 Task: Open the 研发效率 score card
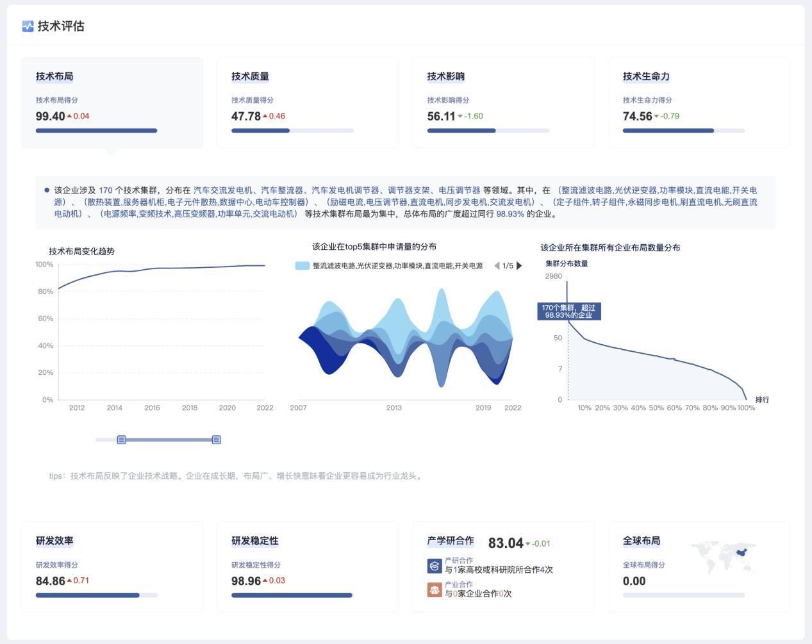(112, 566)
